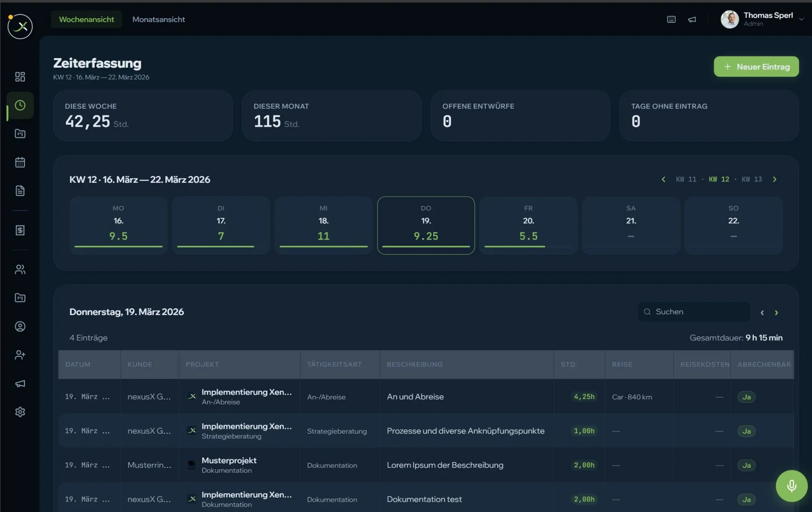Screen dimensions: 812x512
Task: Click the Neuer Eintrag button
Action: [x=756, y=67]
